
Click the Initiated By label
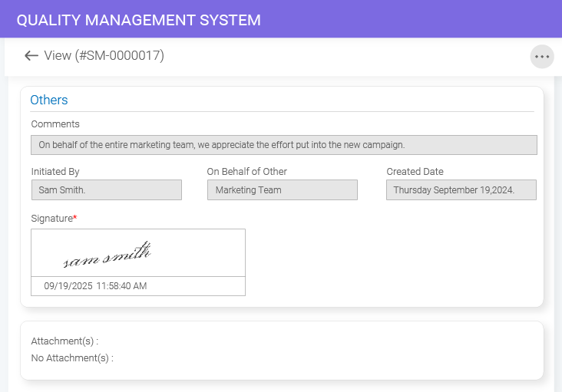(55, 172)
